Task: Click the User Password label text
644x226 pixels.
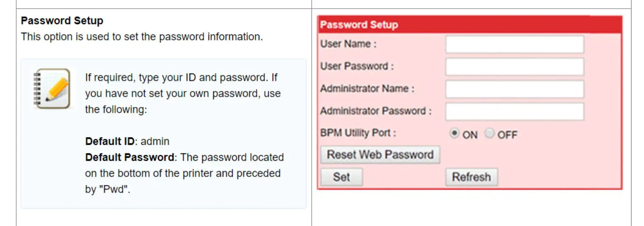Action: click(357, 66)
